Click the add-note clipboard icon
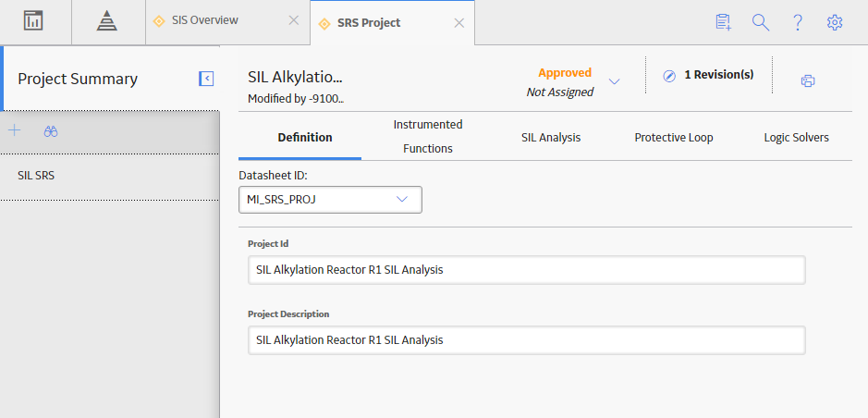 pyautogui.click(x=724, y=22)
